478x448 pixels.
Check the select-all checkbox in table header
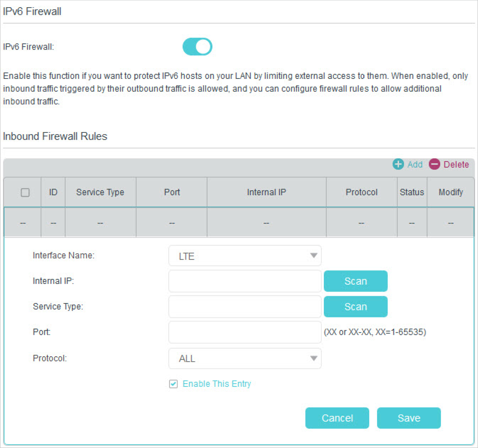pos(25,192)
